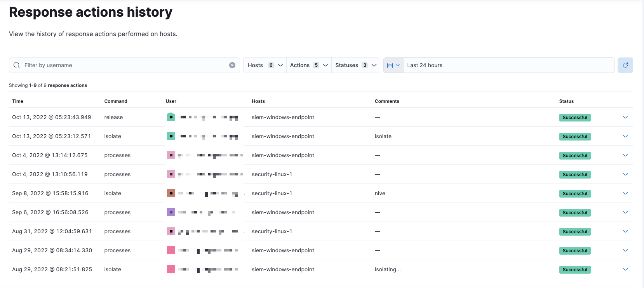Open the calendar quick date menu

coord(393,65)
